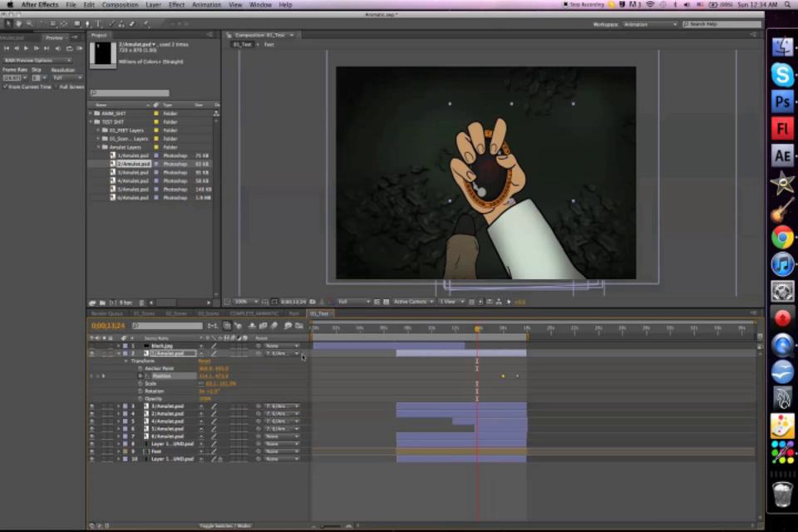Toggle the Opacity stopwatch for layer 2

140,399
